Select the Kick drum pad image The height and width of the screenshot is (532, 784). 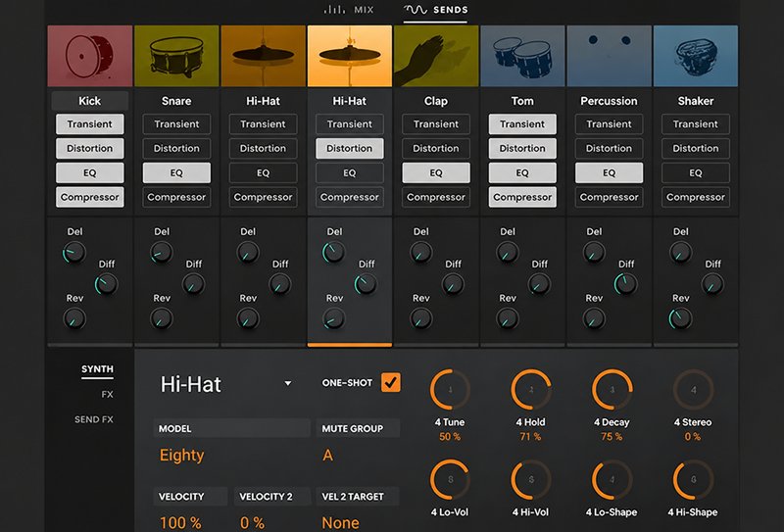pyautogui.click(x=90, y=56)
